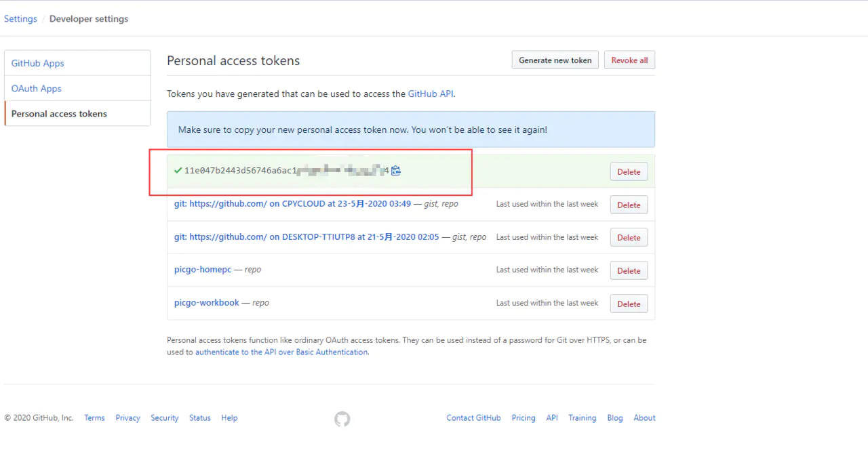
Task: Delete the picgo-workbook token
Action: point(629,304)
